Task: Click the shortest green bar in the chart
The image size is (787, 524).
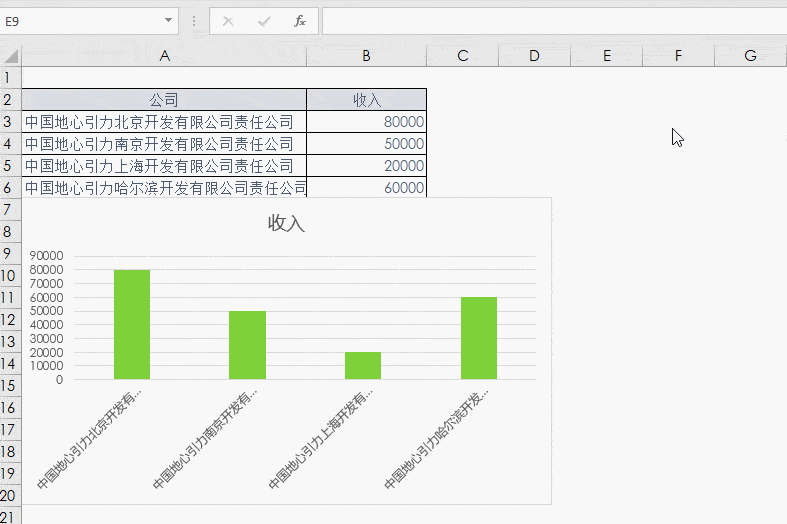Action: [x=362, y=366]
